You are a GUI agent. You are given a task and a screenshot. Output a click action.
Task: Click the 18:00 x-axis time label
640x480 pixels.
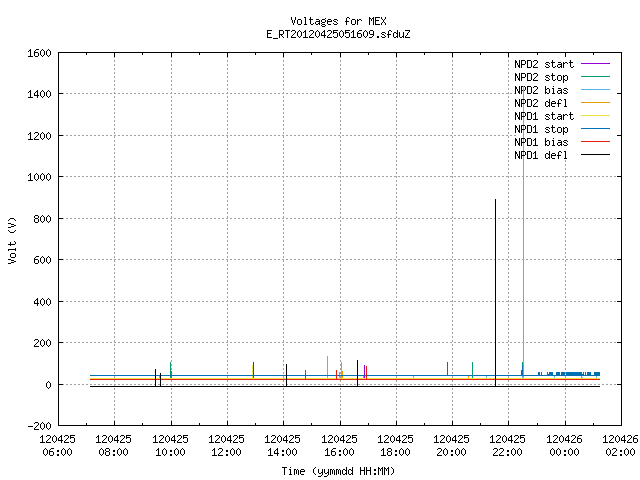(395, 452)
